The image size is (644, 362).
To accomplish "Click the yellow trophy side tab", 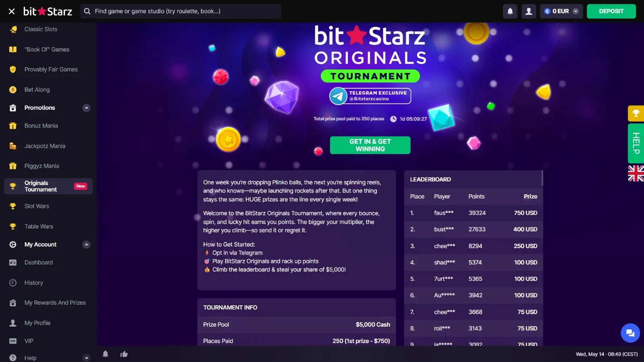I will (x=636, y=113).
